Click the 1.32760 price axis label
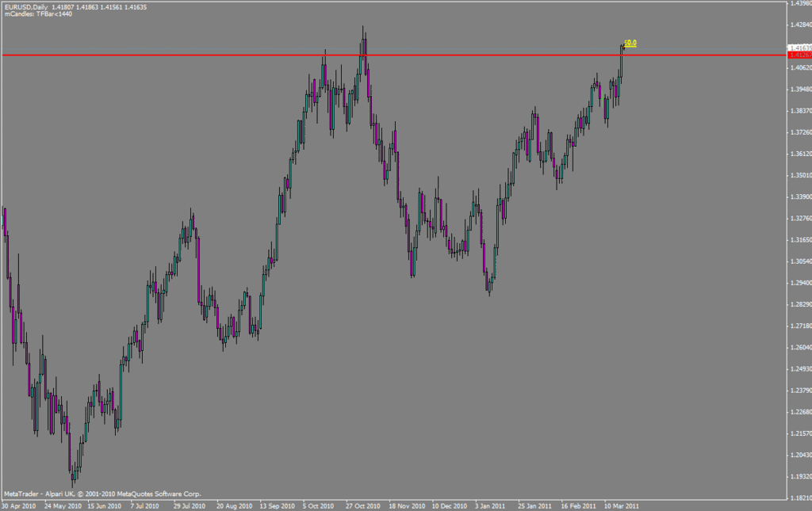Viewport: 812px width, 511px height. [x=801, y=218]
